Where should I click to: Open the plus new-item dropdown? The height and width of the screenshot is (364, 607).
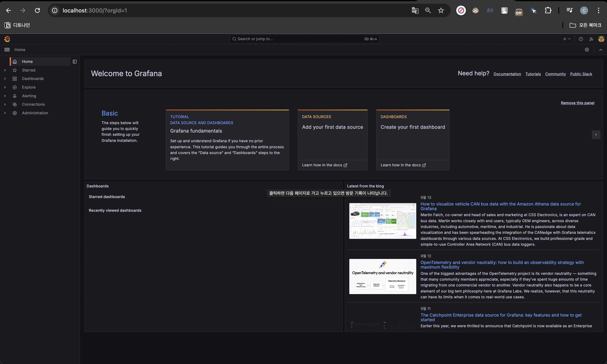pos(567,39)
